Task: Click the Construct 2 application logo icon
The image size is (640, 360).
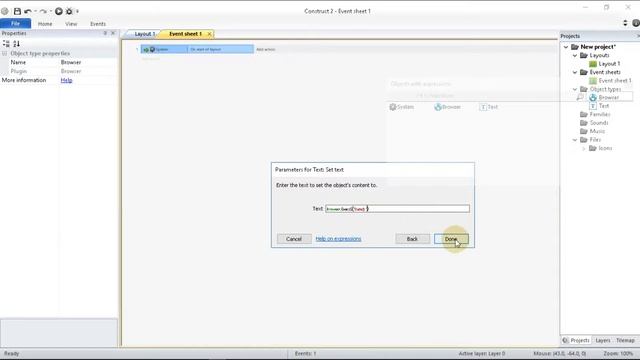Action: click(x=5, y=11)
